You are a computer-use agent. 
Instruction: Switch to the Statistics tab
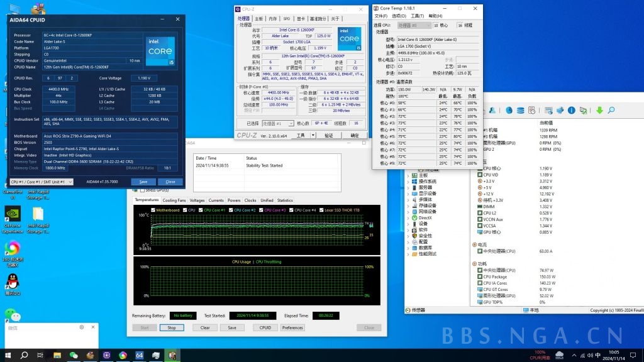tap(285, 200)
